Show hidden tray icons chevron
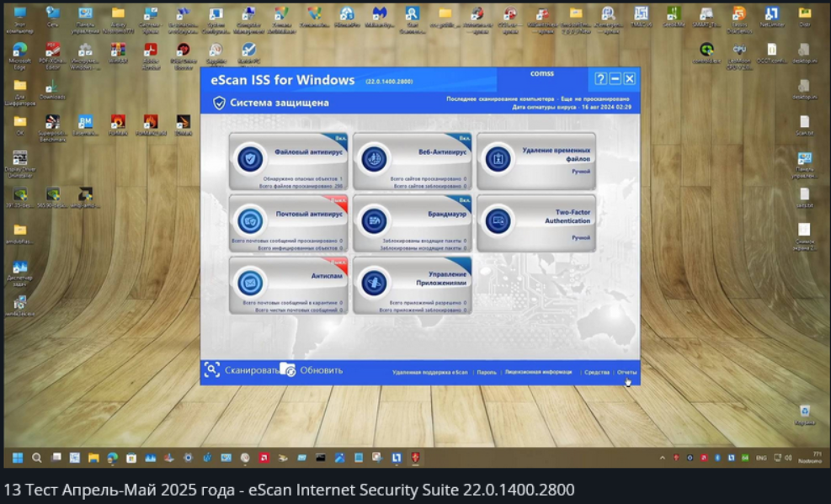Viewport: 831px width, 504px height. coord(662,458)
